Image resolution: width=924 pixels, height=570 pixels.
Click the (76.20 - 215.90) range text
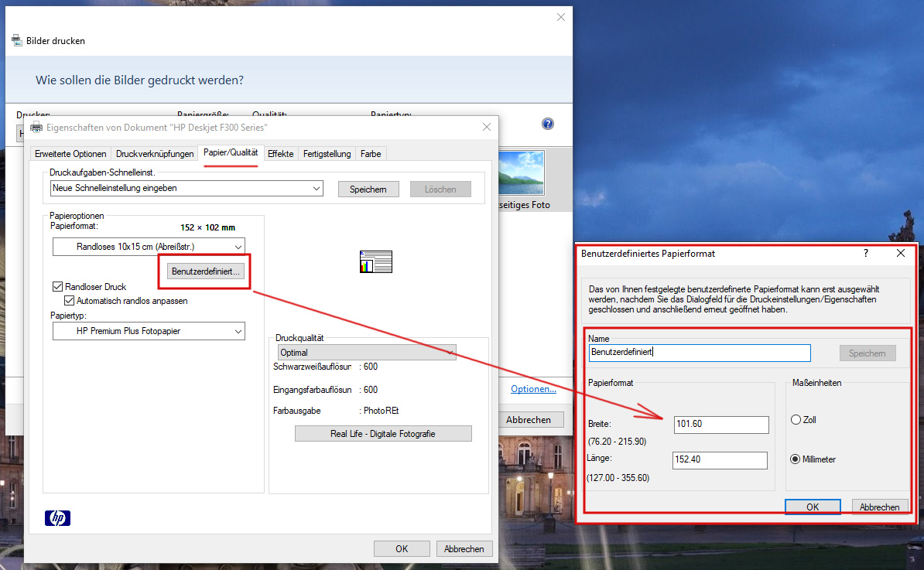(x=617, y=441)
